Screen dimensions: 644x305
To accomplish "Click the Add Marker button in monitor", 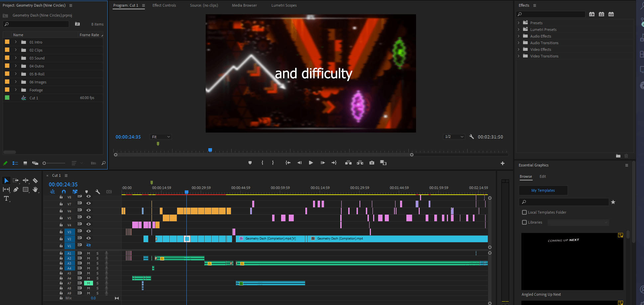I will 250,163.
